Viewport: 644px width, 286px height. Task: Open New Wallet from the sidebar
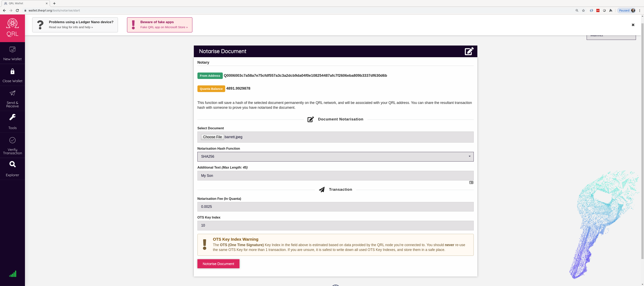pyautogui.click(x=12, y=53)
